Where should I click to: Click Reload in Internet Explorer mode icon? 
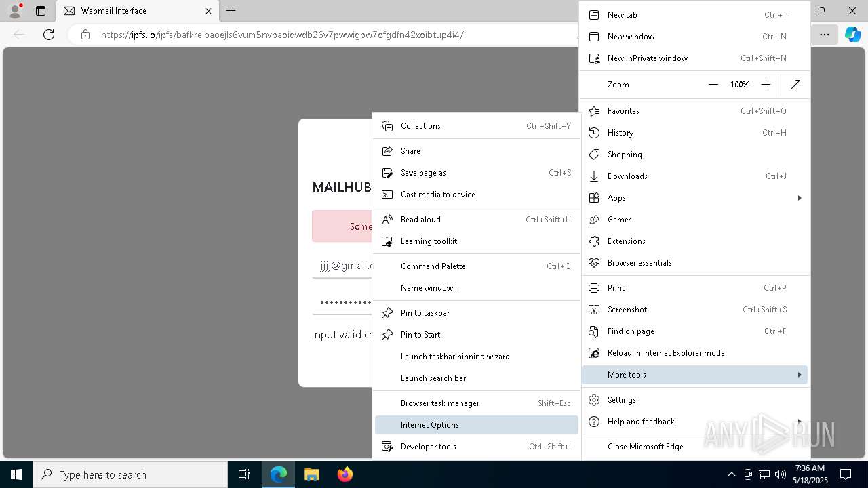pyautogui.click(x=594, y=353)
